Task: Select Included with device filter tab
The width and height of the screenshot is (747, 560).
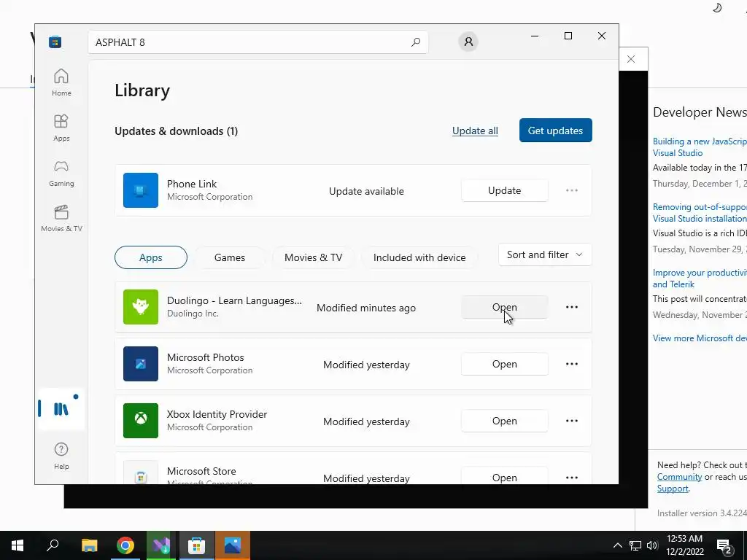Action: [x=419, y=257]
